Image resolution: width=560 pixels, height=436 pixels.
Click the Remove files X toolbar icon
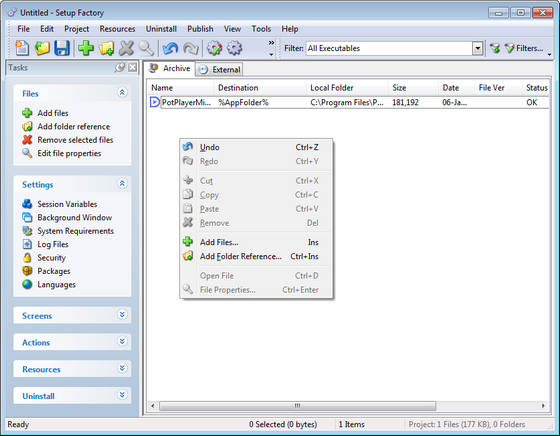(x=126, y=48)
